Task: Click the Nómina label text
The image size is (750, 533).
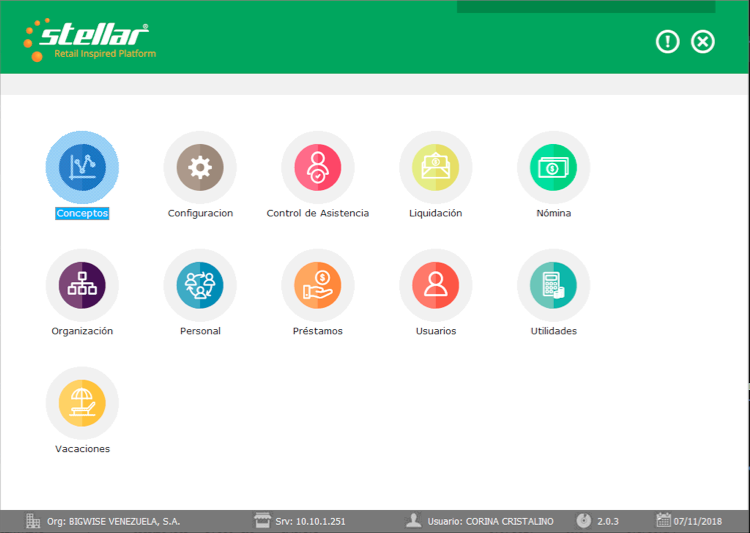Action: 553,213
